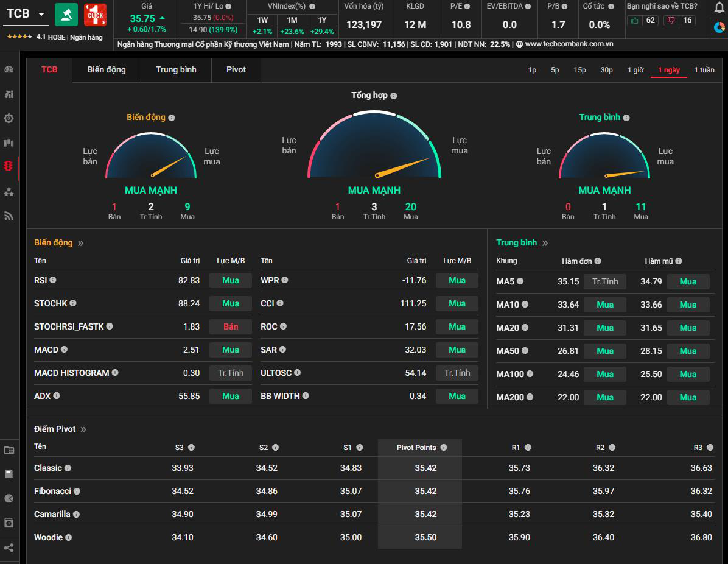Switch to the Trung bình tab
This screenshot has height=564, width=728.
[176, 70]
